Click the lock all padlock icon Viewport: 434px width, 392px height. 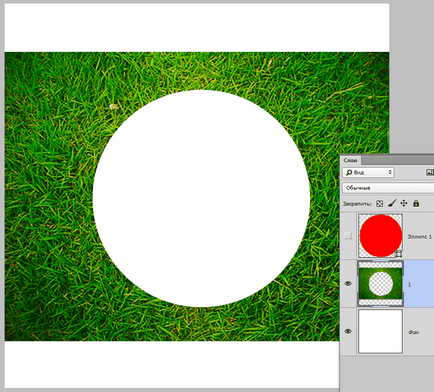pyautogui.click(x=416, y=203)
